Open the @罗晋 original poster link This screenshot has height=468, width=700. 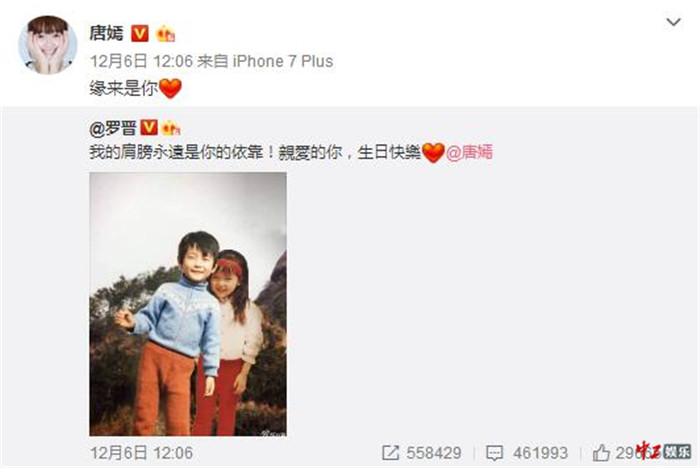click(x=113, y=129)
